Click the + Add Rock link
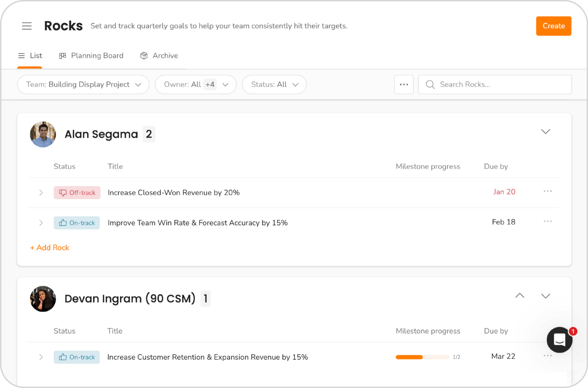Screen dimensions: 588x388 50,248
